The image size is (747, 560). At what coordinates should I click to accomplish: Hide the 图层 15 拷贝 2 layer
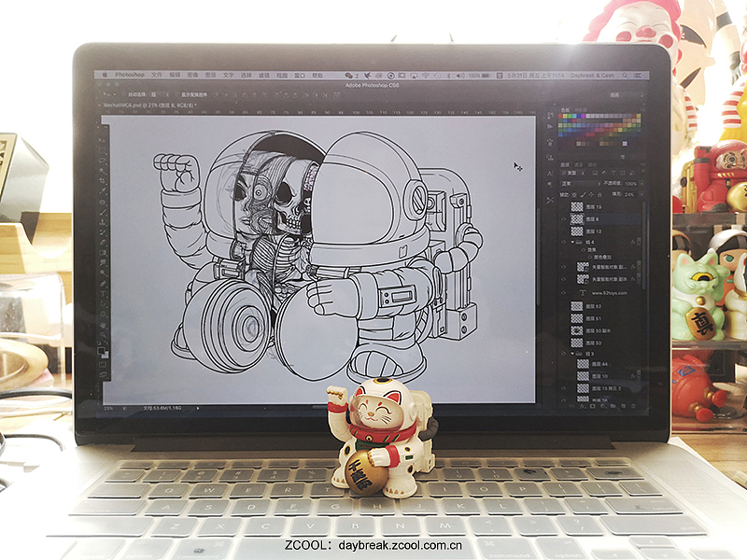563,388
